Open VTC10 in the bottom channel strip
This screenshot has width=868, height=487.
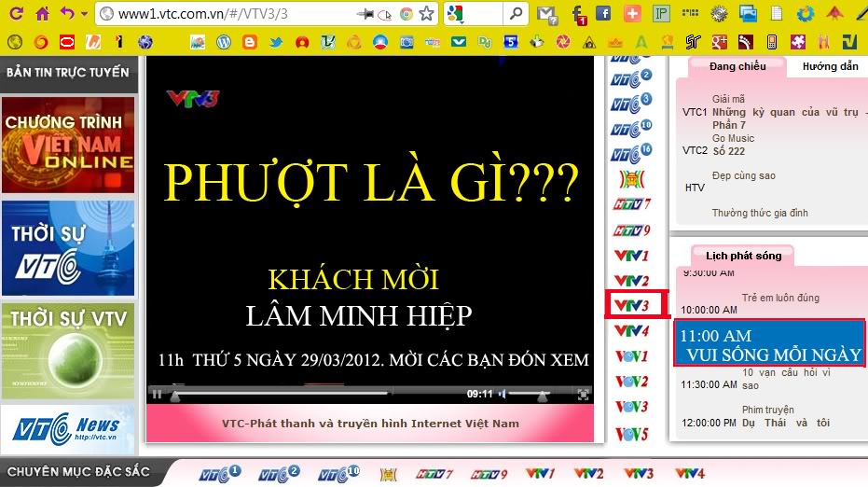338,474
